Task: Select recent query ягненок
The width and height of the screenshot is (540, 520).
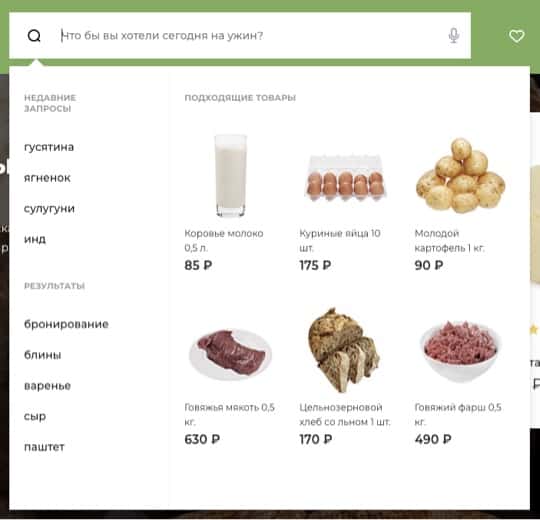Action: tap(47, 178)
